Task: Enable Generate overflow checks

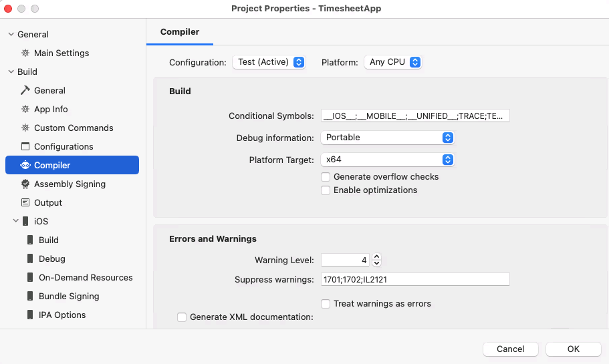Action: pos(326,177)
